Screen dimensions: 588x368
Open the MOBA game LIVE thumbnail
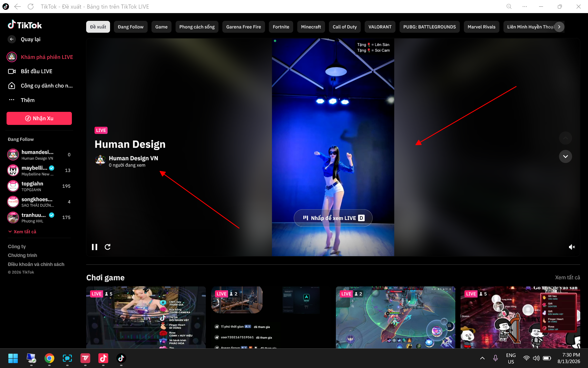tap(395, 317)
